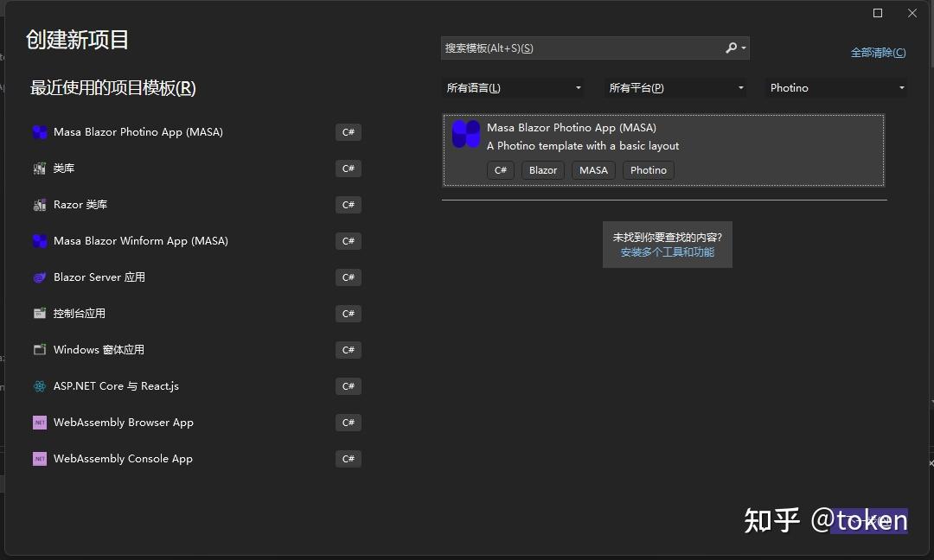Open the 安装多个工具和功能 link
Screen dimensions: 934x560
click(668, 251)
